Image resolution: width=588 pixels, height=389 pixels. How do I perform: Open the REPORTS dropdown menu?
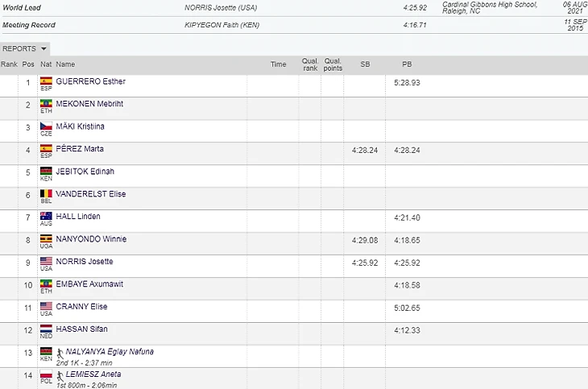[x=25, y=48]
